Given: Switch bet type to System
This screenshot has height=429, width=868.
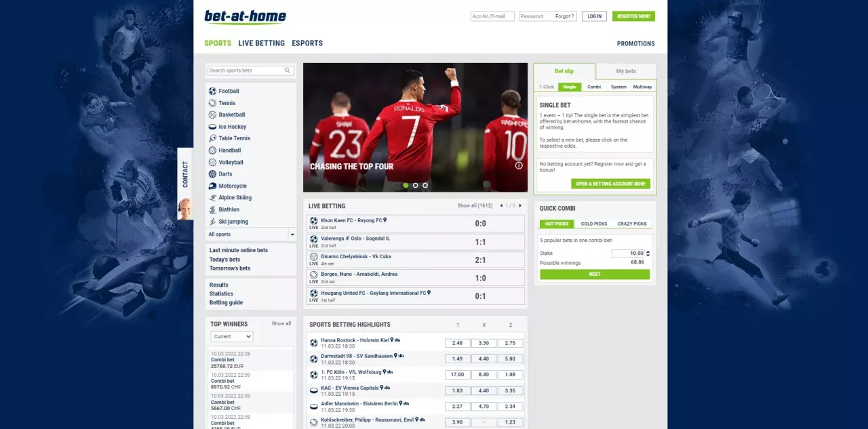Looking at the screenshot, I should [x=618, y=87].
